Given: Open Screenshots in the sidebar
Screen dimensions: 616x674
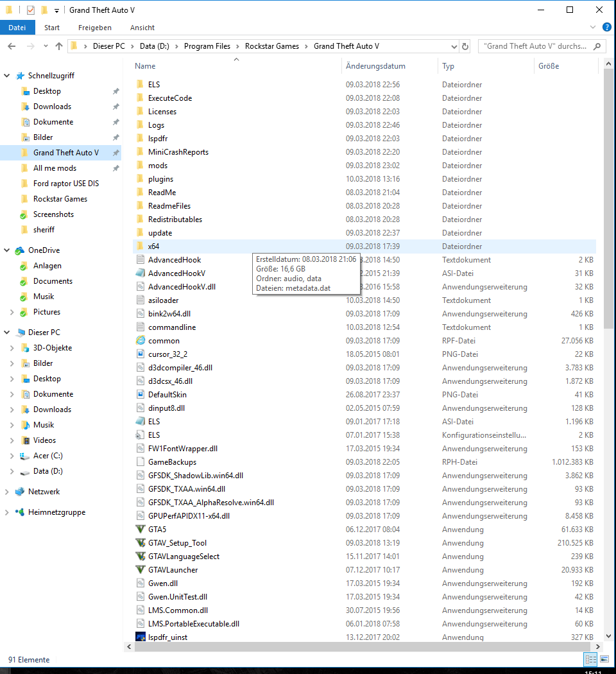Looking at the screenshot, I should (x=54, y=214).
